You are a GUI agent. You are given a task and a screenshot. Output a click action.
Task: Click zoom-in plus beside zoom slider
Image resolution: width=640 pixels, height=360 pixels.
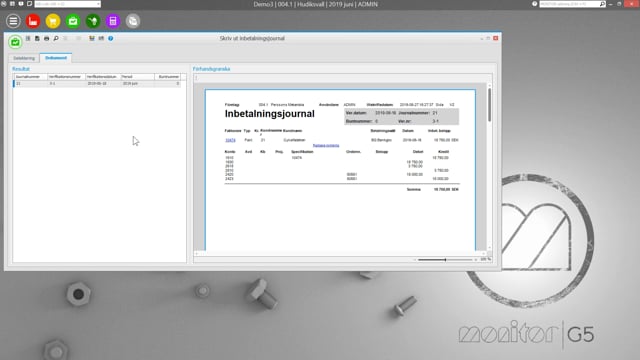point(476,260)
